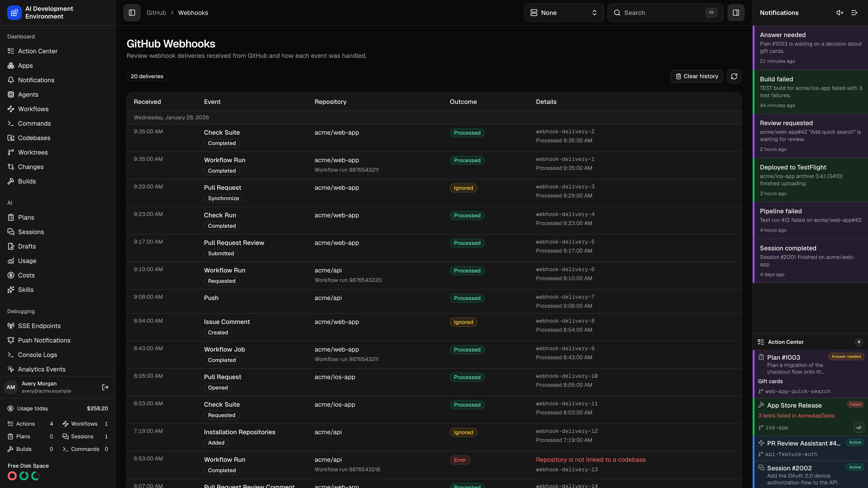Open SSE Endpoints debugging page
Screen dimensions: 868x488
(58, 326)
